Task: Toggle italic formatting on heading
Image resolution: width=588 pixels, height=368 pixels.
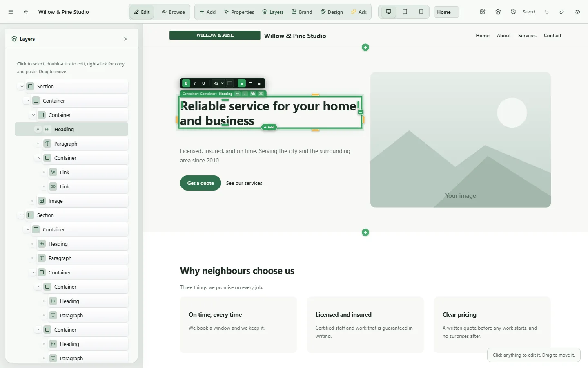Action: (195, 83)
